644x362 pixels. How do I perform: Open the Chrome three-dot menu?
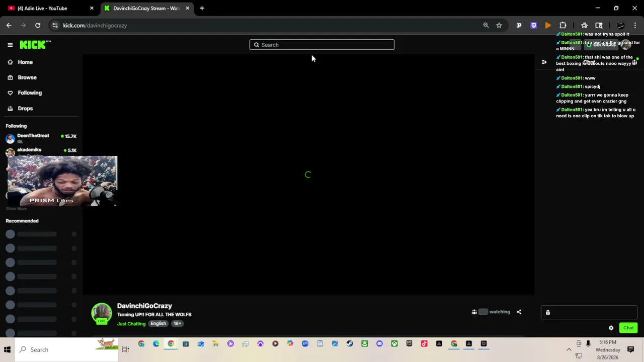(635, 25)
